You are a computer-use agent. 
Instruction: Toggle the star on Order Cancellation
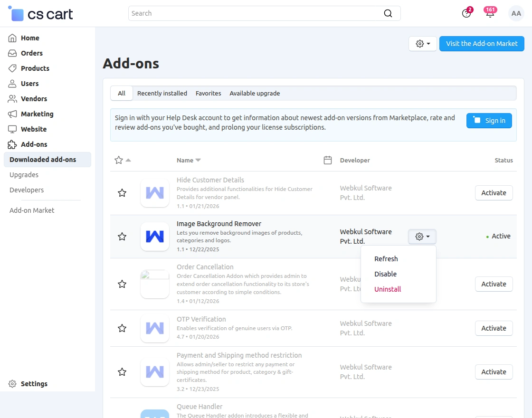(x=122, y=284)
